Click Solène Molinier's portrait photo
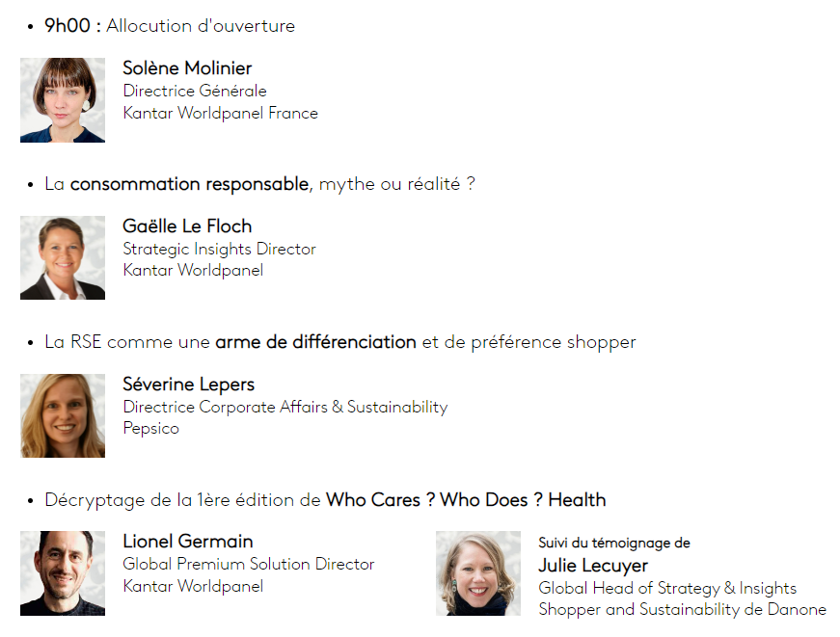The image size is (840, 637). click(x=63, y=100)
